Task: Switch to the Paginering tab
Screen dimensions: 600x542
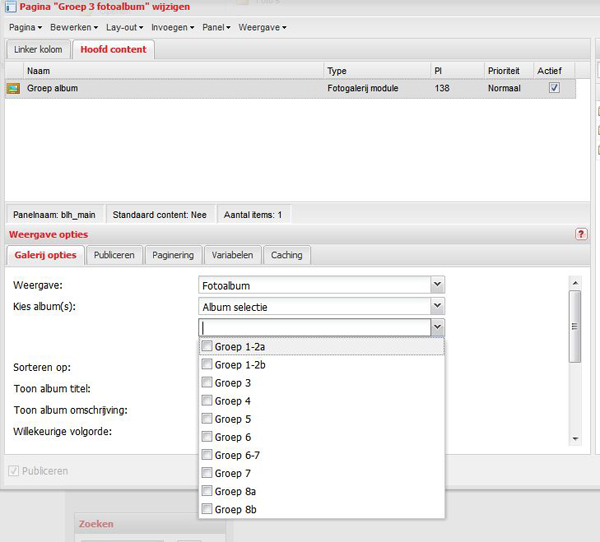Action: pyautogui.click(x=173, y=255)
